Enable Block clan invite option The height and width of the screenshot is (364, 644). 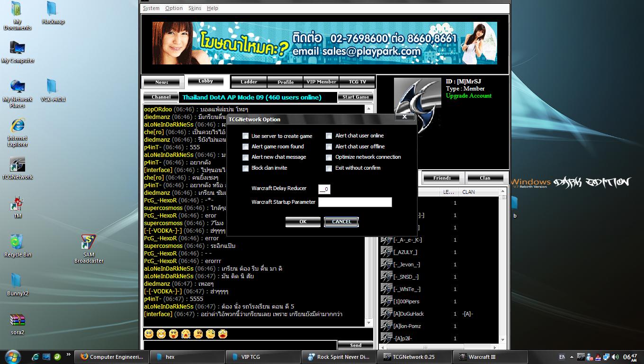245,168
